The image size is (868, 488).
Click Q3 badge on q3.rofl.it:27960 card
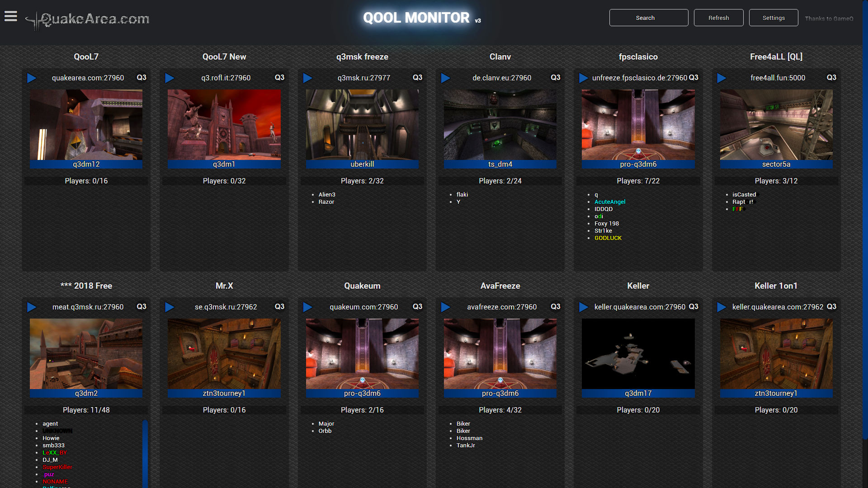click(x=279, y=78)
